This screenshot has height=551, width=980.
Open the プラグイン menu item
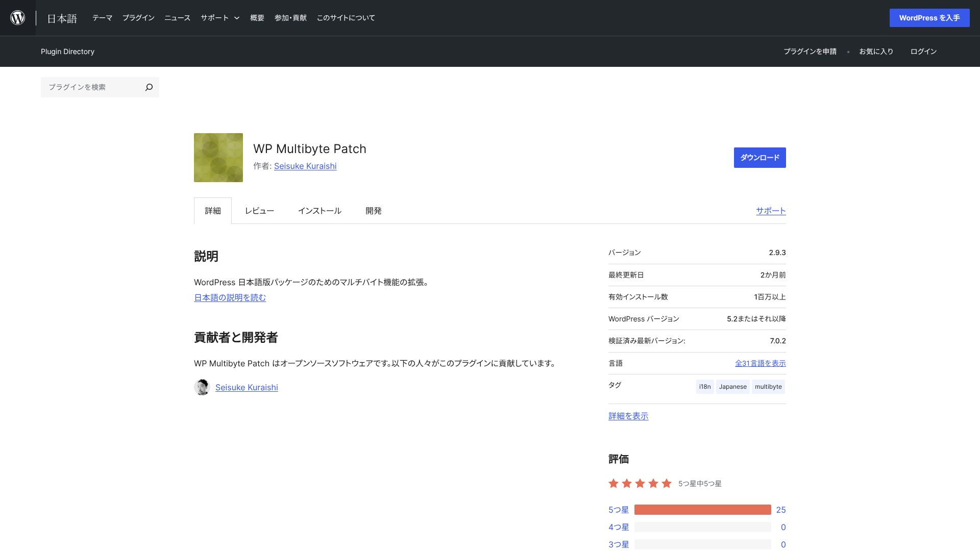click(138, 18)
